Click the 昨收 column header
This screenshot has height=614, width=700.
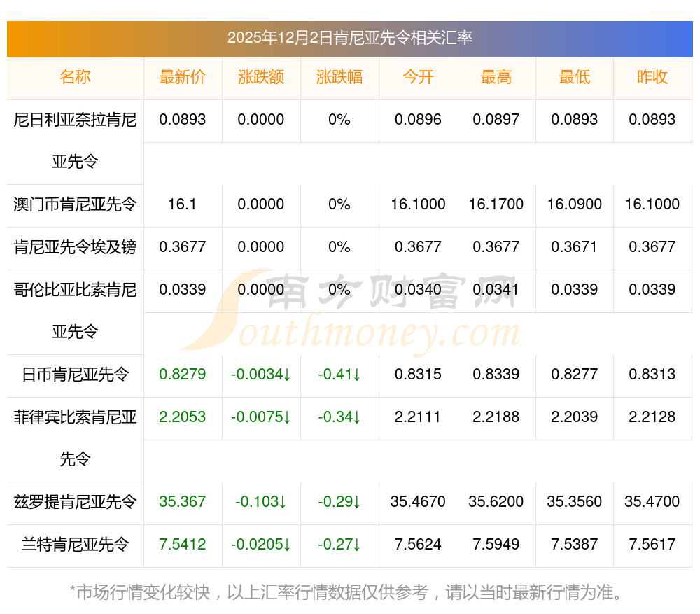(652, 77)
